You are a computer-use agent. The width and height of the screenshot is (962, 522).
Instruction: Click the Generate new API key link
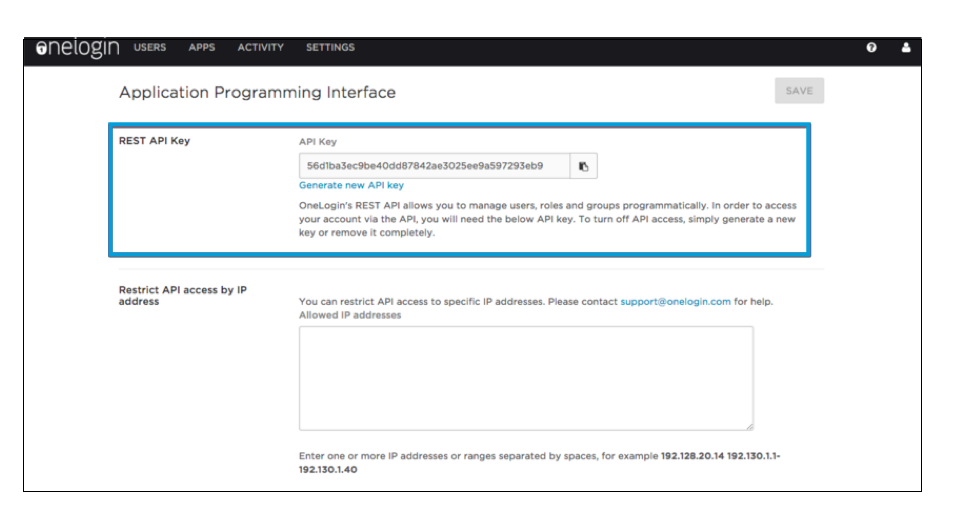[351, 185]
